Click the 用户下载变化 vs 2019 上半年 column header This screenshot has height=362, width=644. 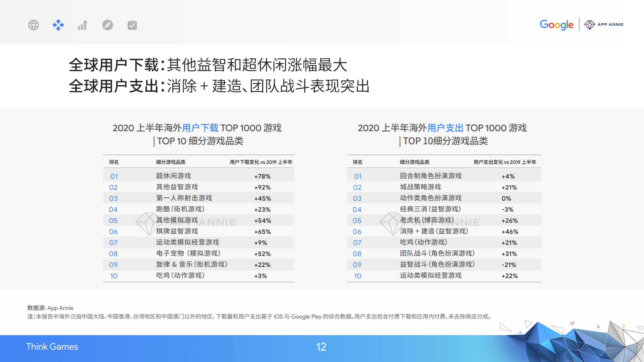[x=261, y=162]
